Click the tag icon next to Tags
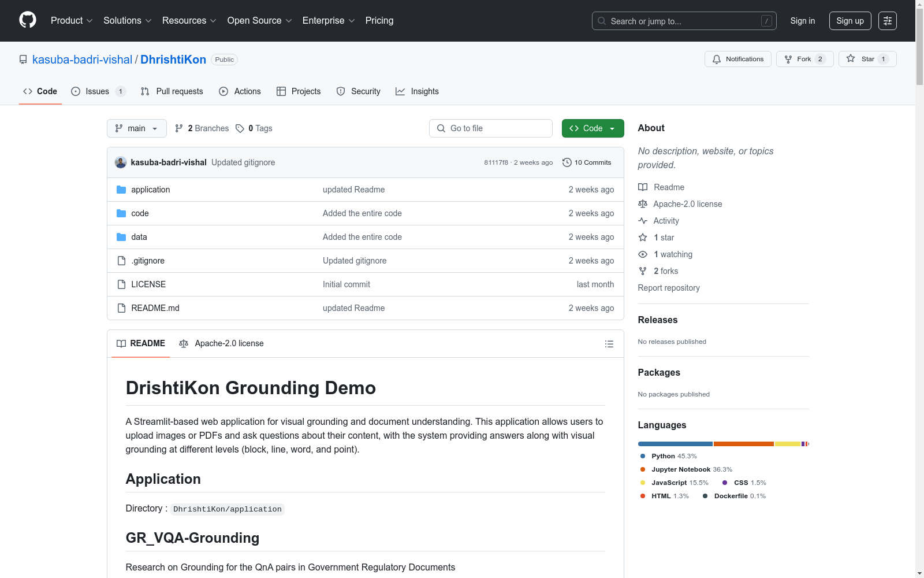 pyautogui.click(x=240, y=128)
